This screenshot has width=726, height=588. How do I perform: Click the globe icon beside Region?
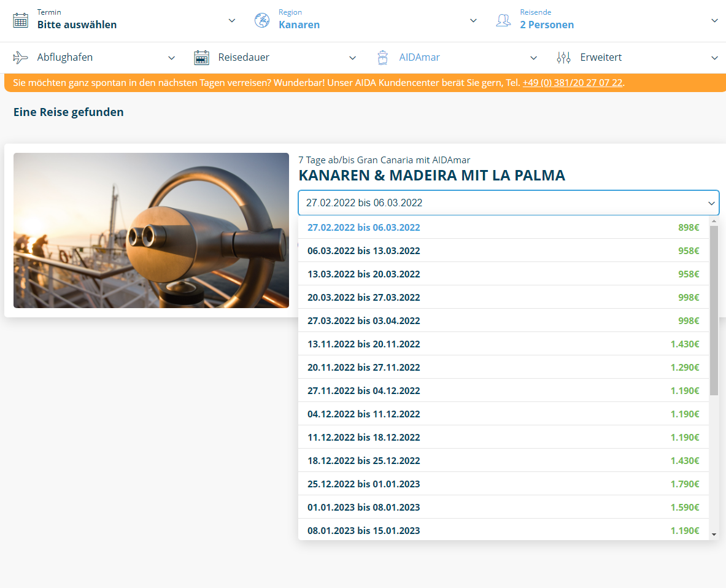point(262,20)
